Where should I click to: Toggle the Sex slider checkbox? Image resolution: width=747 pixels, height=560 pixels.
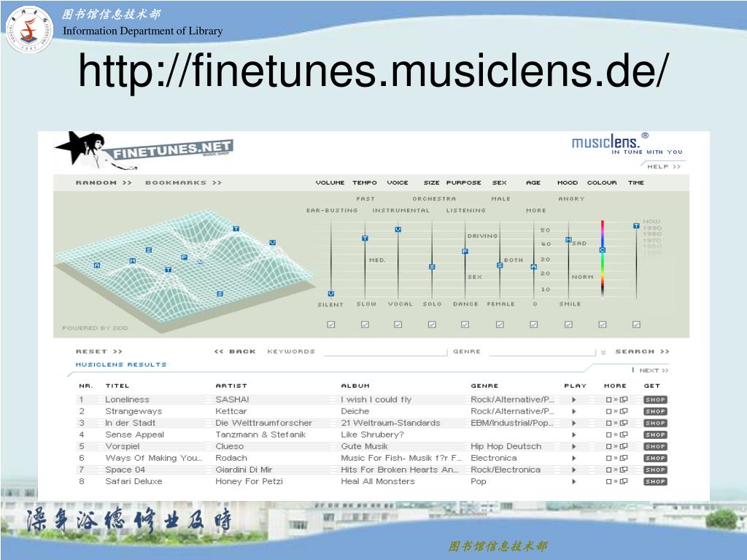point(500,324)
